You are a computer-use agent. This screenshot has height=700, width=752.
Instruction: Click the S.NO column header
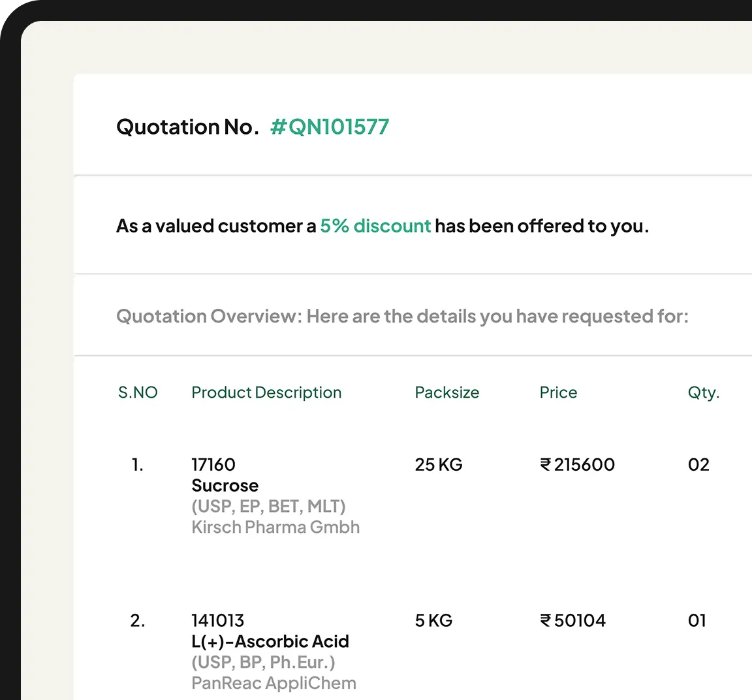click(138, 392)
